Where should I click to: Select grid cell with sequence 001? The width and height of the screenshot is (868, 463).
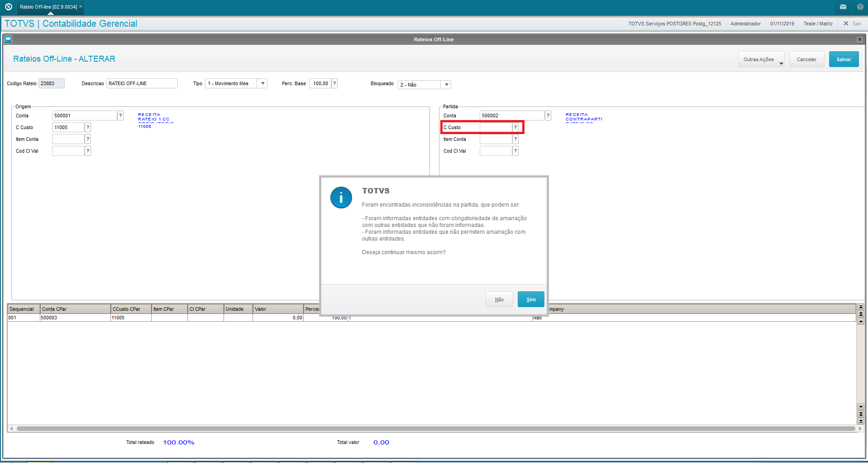24,318
